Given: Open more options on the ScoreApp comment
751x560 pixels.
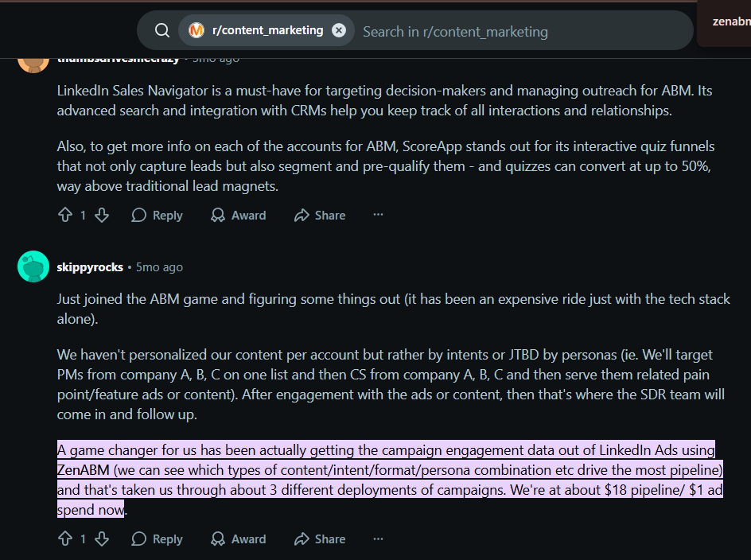Looking at the screenshot, I should pyautogui.click(x=378, y=216).
